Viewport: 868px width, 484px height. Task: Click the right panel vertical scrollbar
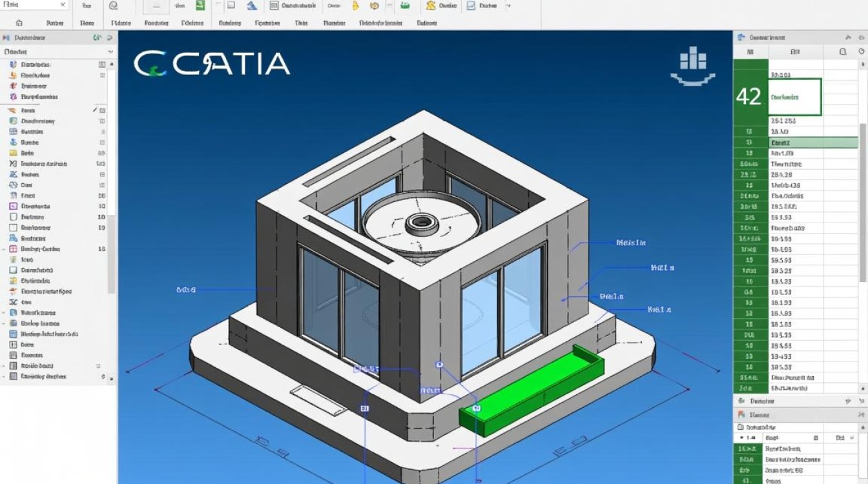click(863, 194)
